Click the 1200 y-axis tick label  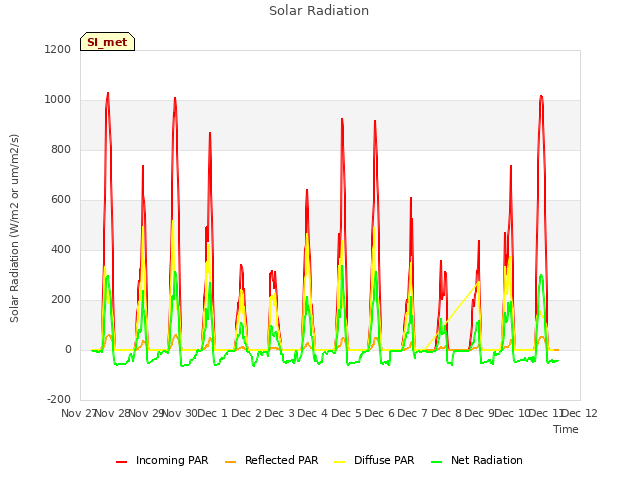(58, 49)
